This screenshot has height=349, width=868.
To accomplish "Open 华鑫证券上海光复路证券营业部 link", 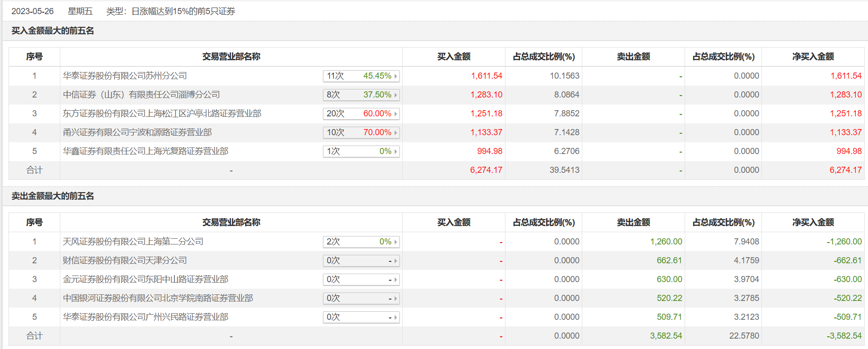I will [145, 151].
